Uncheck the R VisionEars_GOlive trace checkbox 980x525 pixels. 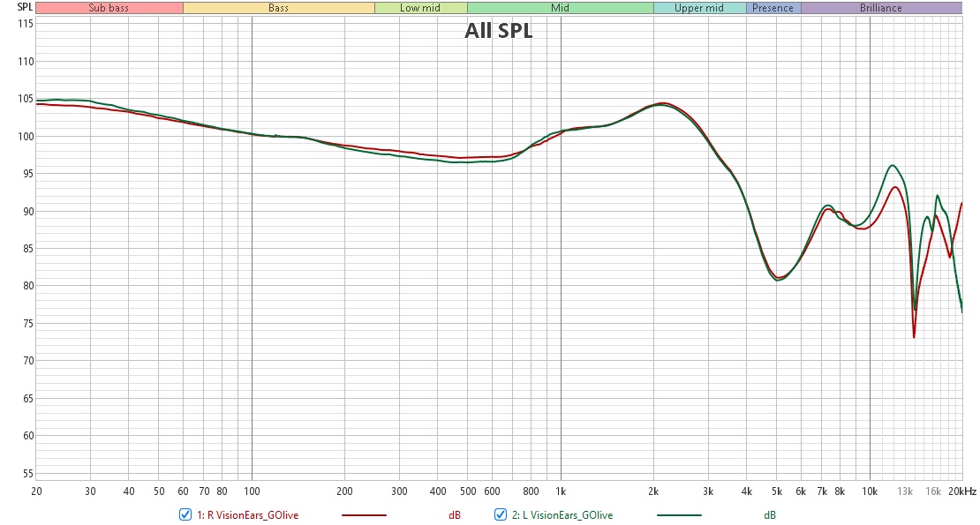(x=185, y=514)
